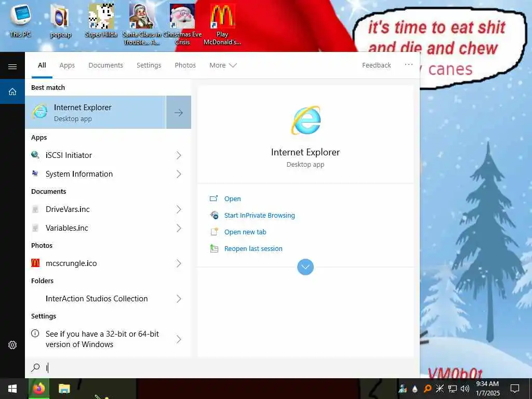Show more actions with blue down chevron

[x=305, y=267]
